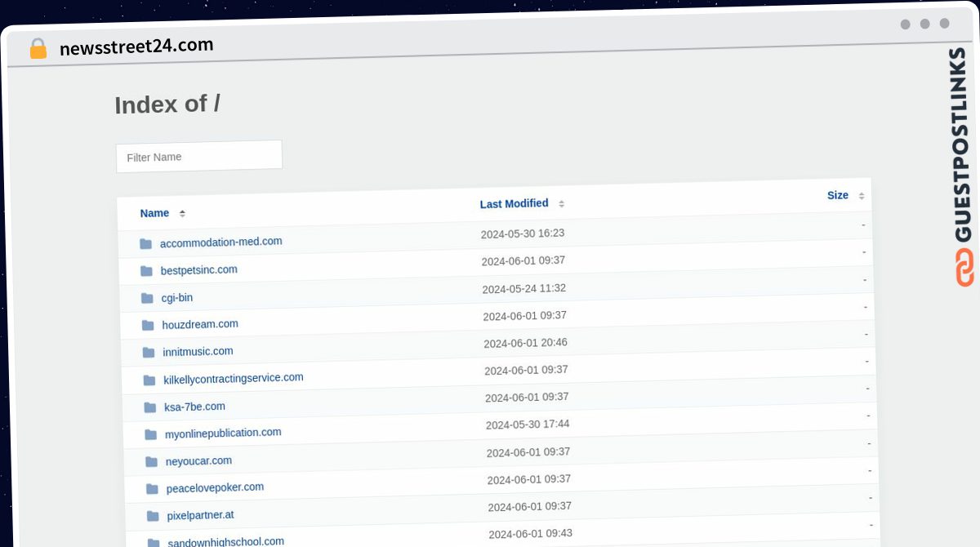Click the date 2024-05-24 11:32
The image size is (980, 547).
click(x=524, y=288)
